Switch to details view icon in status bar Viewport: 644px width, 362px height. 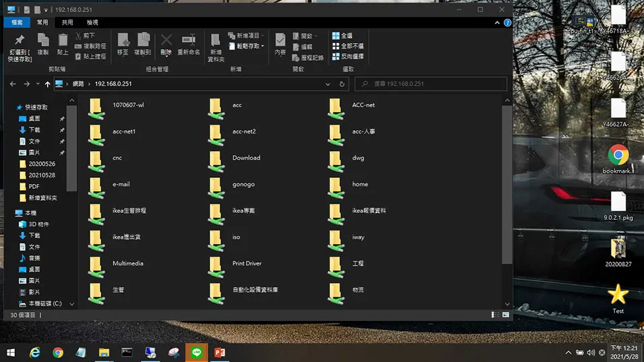tap(496, 315)
